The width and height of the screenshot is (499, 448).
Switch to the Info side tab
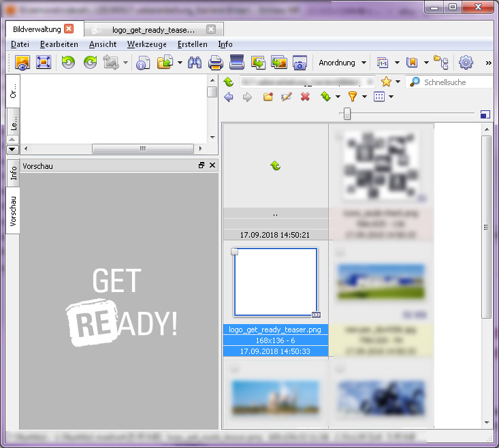[x=13, y=173]
